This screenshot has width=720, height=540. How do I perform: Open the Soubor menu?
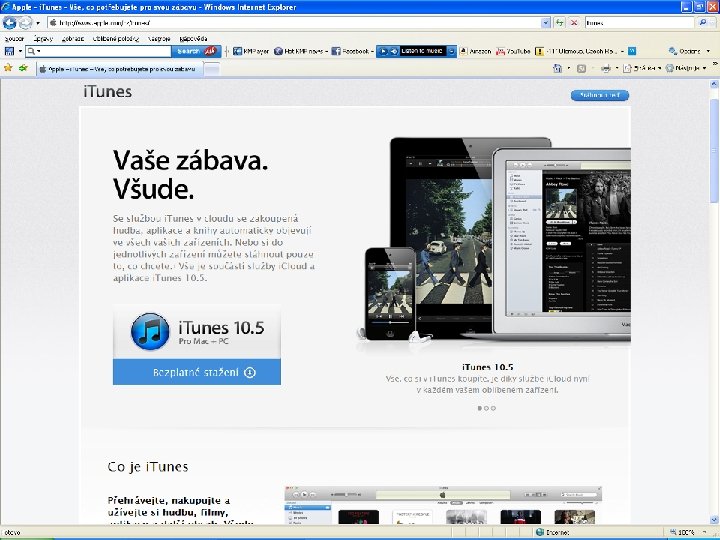pyautogui.click(x=14, y=39)
